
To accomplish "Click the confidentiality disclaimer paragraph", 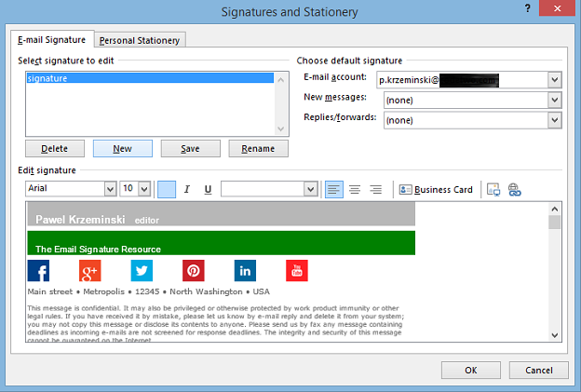I will [x=216, y=324].
